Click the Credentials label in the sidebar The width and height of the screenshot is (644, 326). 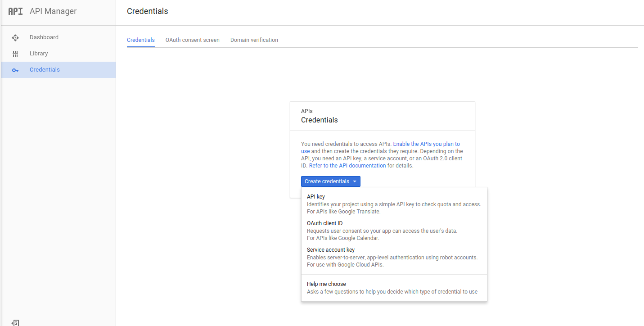[x=45, y=70]
